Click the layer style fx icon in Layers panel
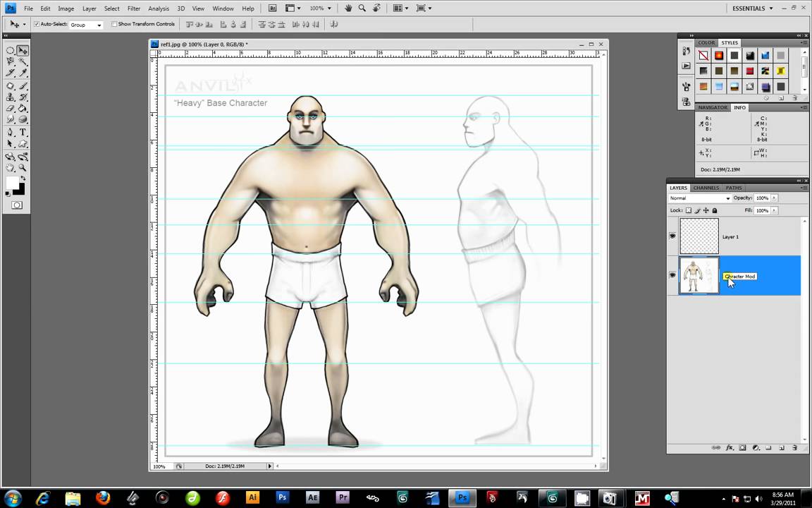This screenshot has width=812, height=508. tap(729, 447)
